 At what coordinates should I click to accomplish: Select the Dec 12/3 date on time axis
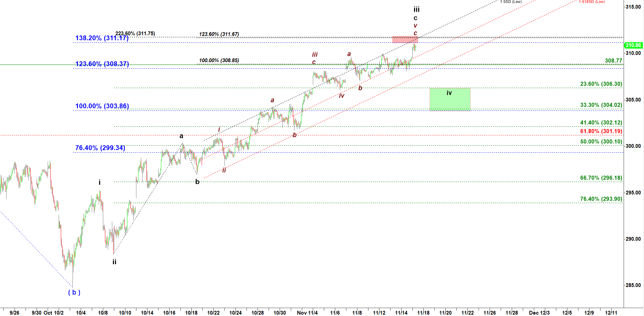[x=539, y=313]
